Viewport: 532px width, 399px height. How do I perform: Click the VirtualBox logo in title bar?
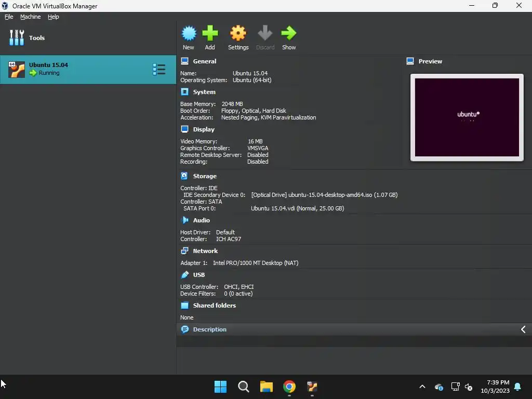5,6
